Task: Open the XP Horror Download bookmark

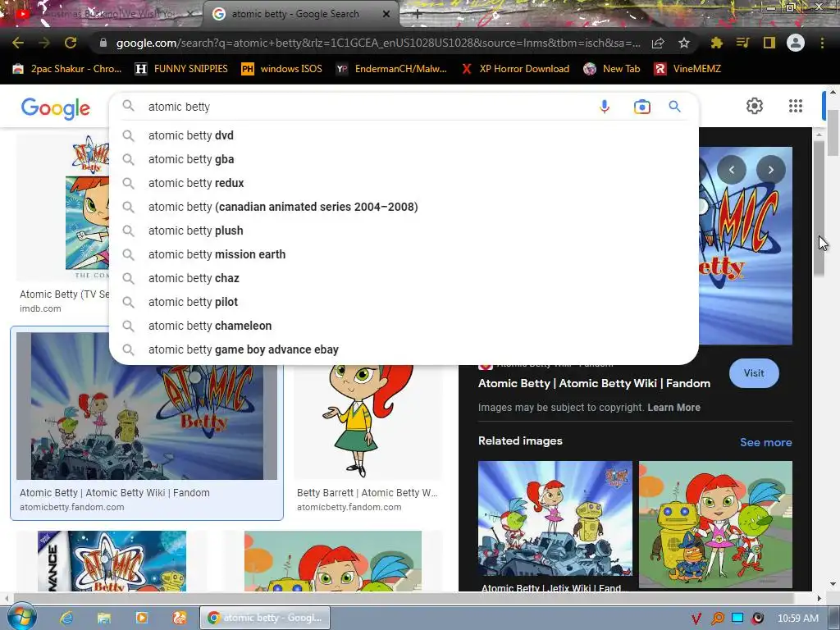Action: click(x=515, y=69)
